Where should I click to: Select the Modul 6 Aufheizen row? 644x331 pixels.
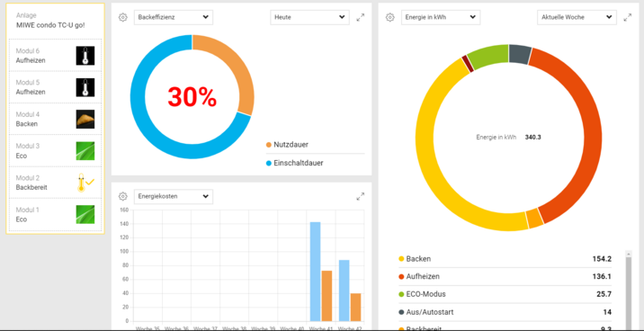click(55, 56)
